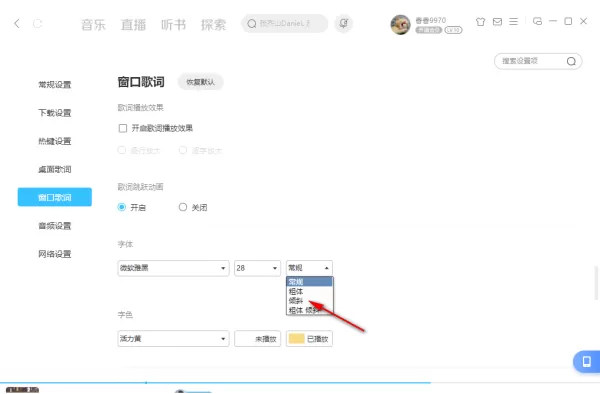Open the user avatar picture
This screenshot has height=394, width=600.
(x=400, y=25)
